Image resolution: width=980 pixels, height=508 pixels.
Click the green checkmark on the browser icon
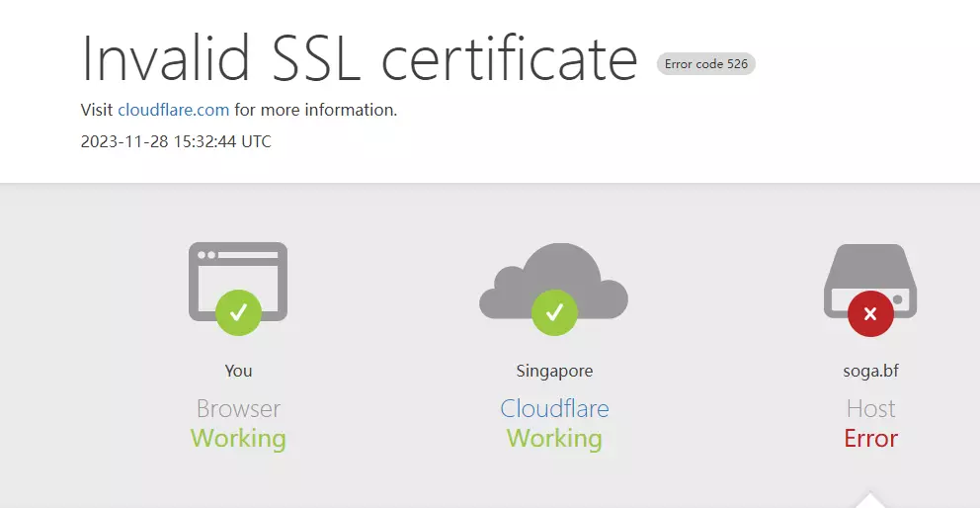coord(238,313)
